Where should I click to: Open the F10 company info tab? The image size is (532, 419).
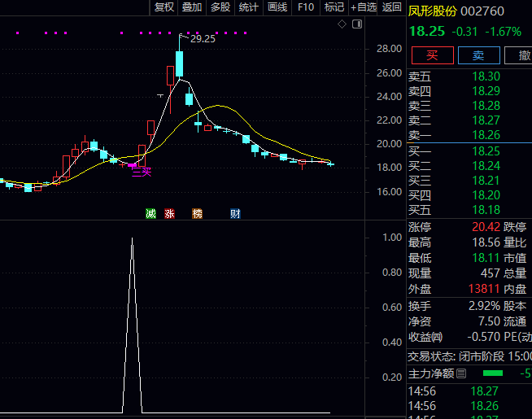(x=306, y=7)
